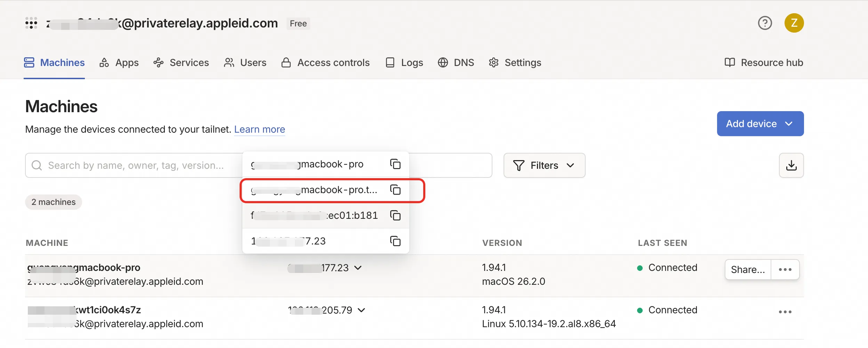Select the macbook-pro machine name
The image size is (868, 348).
pos(84,267)
